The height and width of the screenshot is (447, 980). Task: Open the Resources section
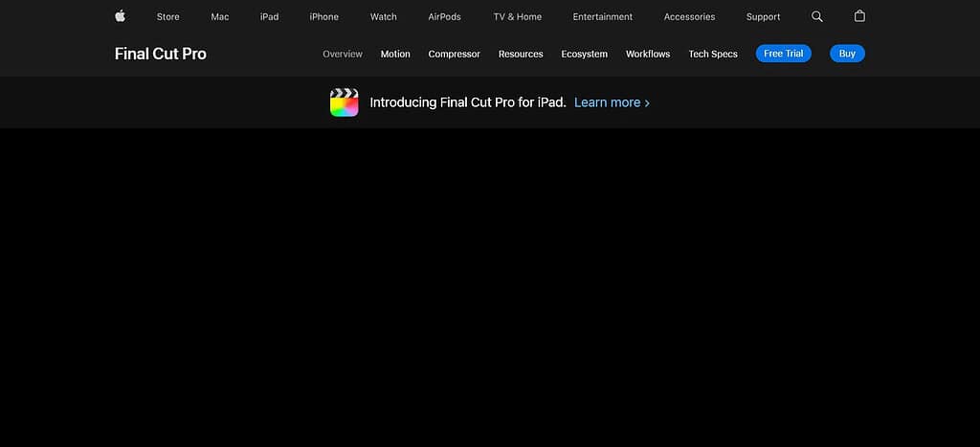521,54
